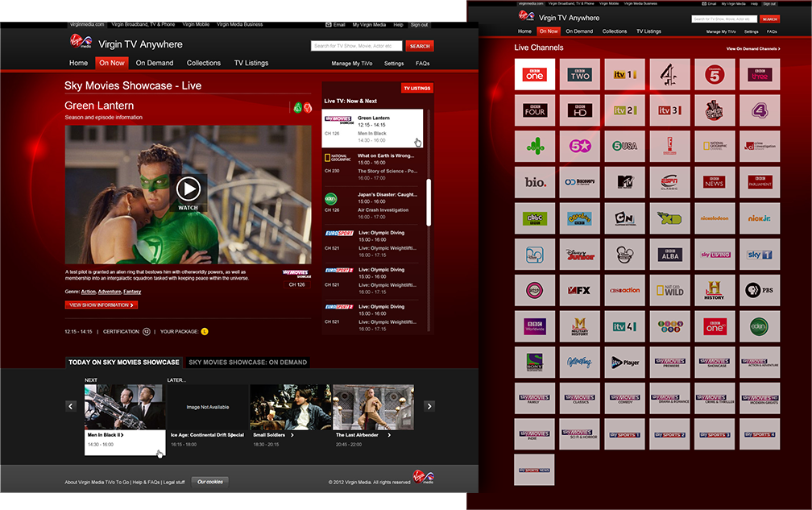Open Settings link in left window

click(394, 64)
